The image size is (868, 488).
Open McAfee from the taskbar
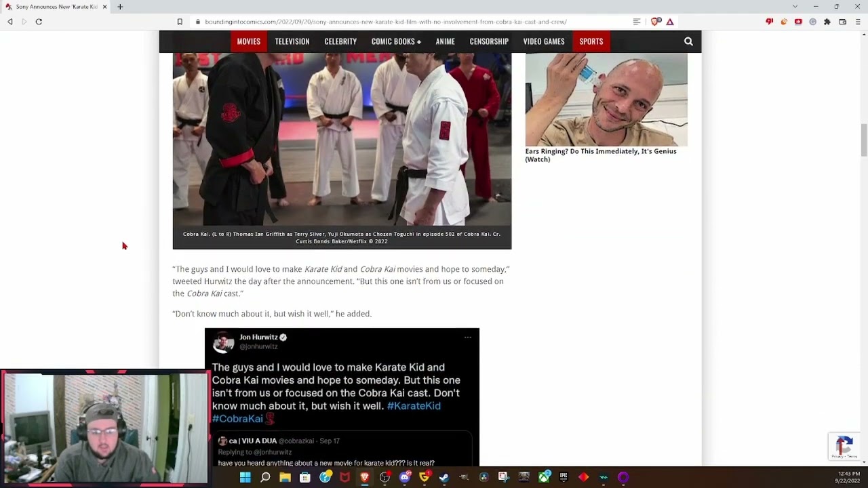click(x=344, y=477)
